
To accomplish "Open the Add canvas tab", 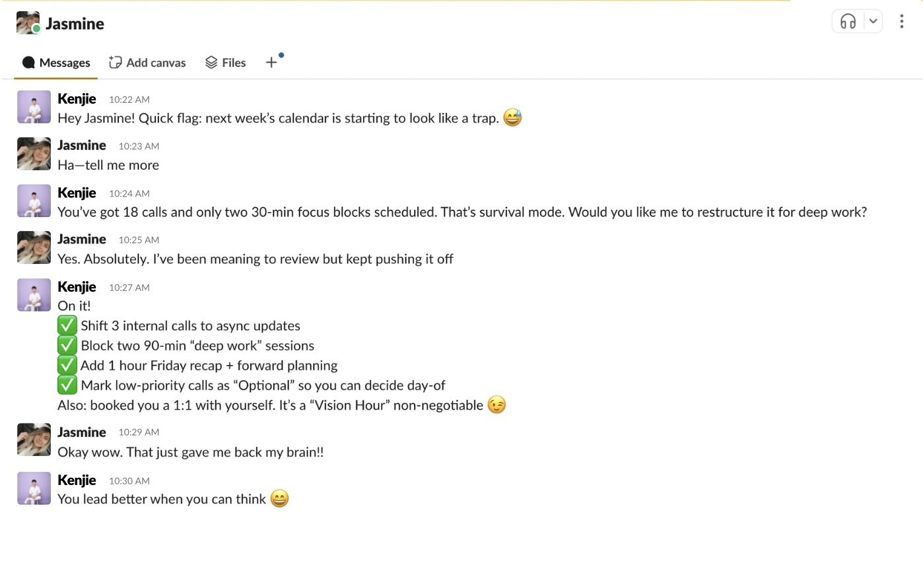I will pos(147,63).
